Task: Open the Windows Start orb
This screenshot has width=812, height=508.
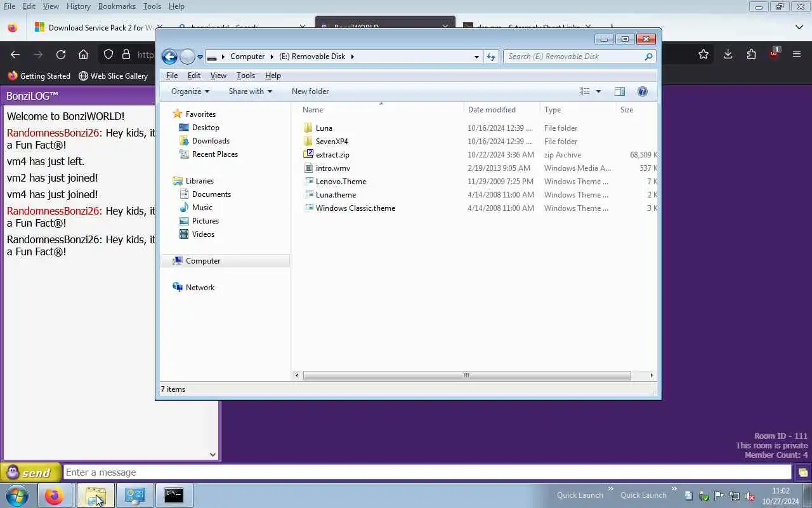Action: (x=17, y=495)
